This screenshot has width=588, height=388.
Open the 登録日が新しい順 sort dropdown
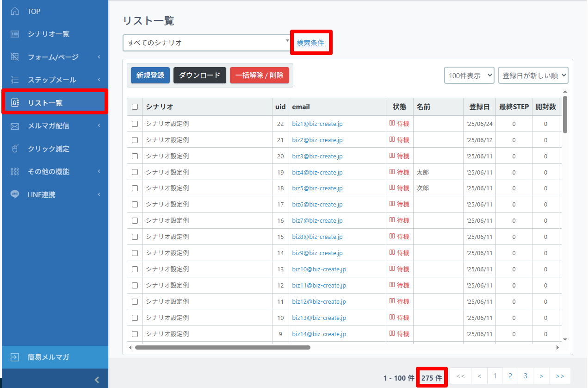click(x=533, y=75)
